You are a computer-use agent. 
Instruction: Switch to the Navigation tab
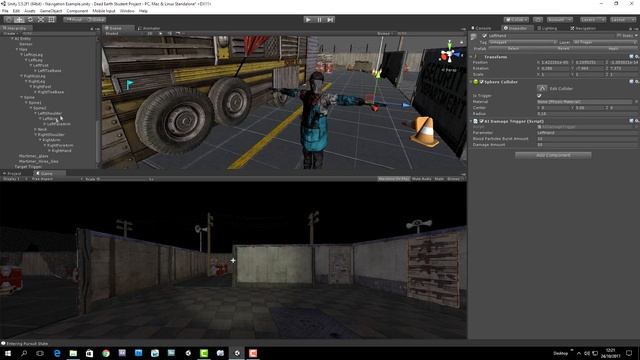(x=583, y=28)
